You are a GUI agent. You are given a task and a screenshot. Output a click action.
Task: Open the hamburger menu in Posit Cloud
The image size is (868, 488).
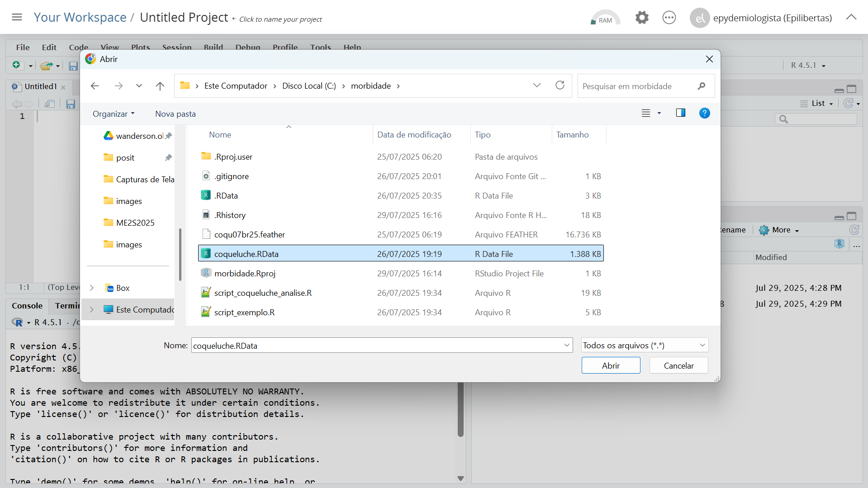[17, 17]
